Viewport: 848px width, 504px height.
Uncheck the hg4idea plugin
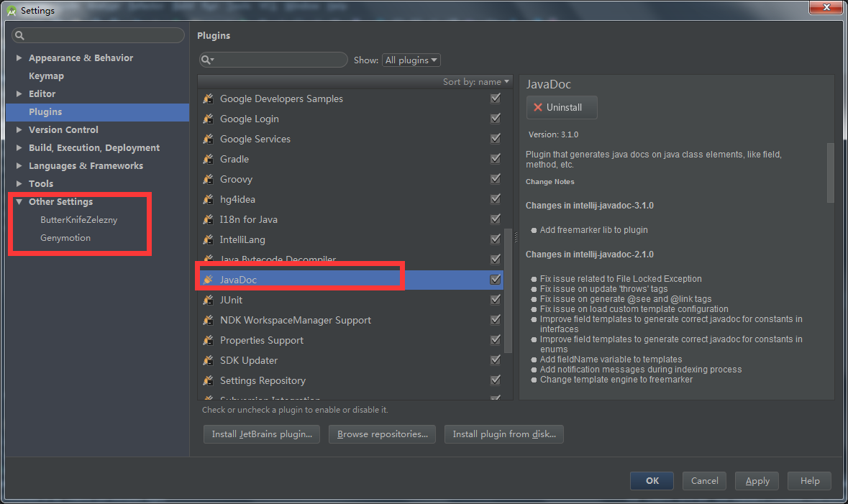pos(496,199)
